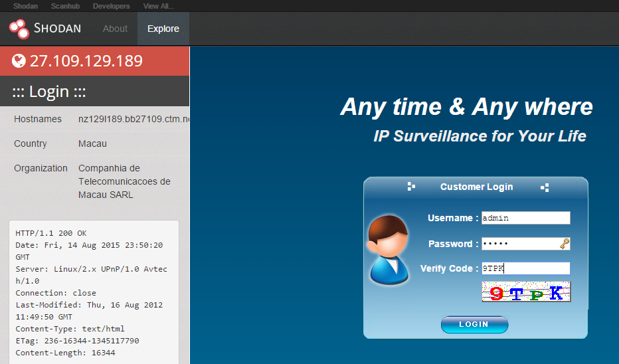The height and width of the screenshot is (364, 619).
Task: Switch to the Explore tab
Action: [163, 29]
